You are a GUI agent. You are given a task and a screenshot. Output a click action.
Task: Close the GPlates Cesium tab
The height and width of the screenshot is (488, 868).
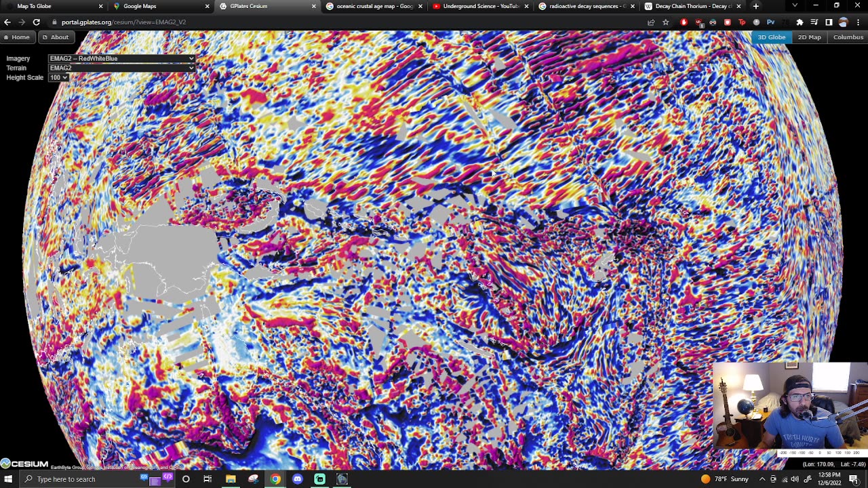[x=313, y=6]
